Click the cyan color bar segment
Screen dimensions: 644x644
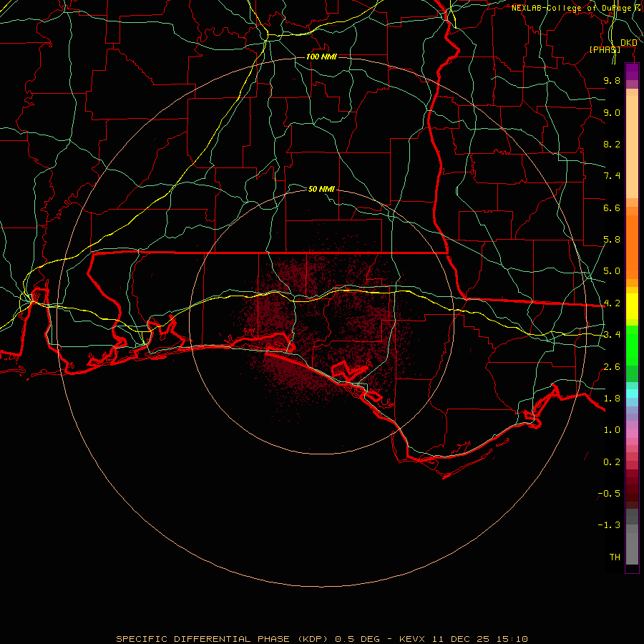pos(632,394)
